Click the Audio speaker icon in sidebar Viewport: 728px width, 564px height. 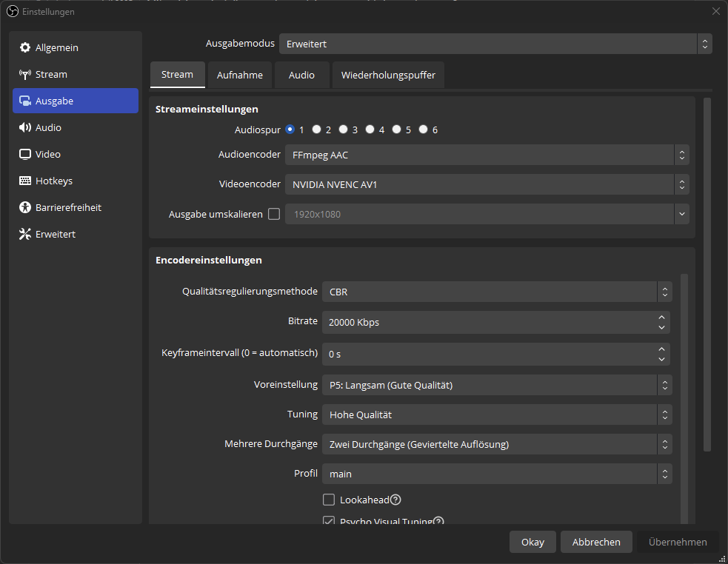coord(25,127)
